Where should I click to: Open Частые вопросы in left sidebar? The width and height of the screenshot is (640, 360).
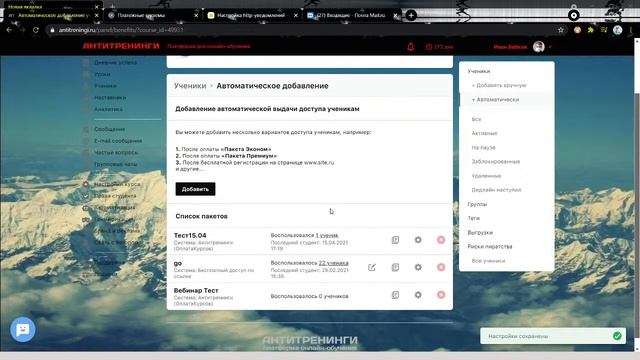(x=116, y=152)
